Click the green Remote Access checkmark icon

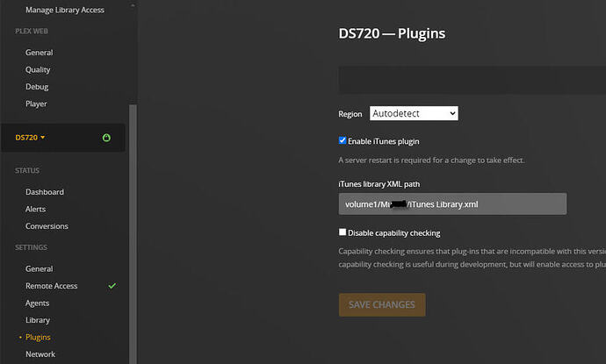pos(112,286)
